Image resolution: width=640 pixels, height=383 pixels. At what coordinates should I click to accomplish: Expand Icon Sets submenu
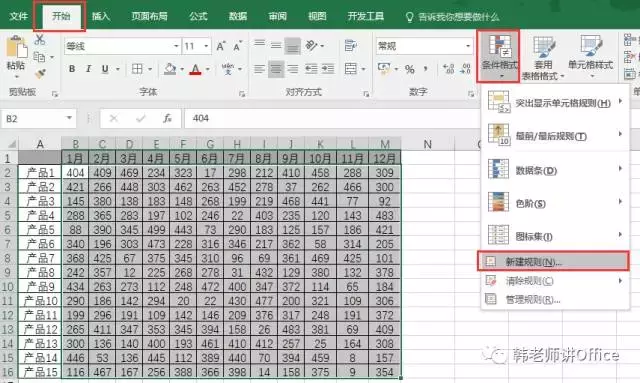point(556,236)
